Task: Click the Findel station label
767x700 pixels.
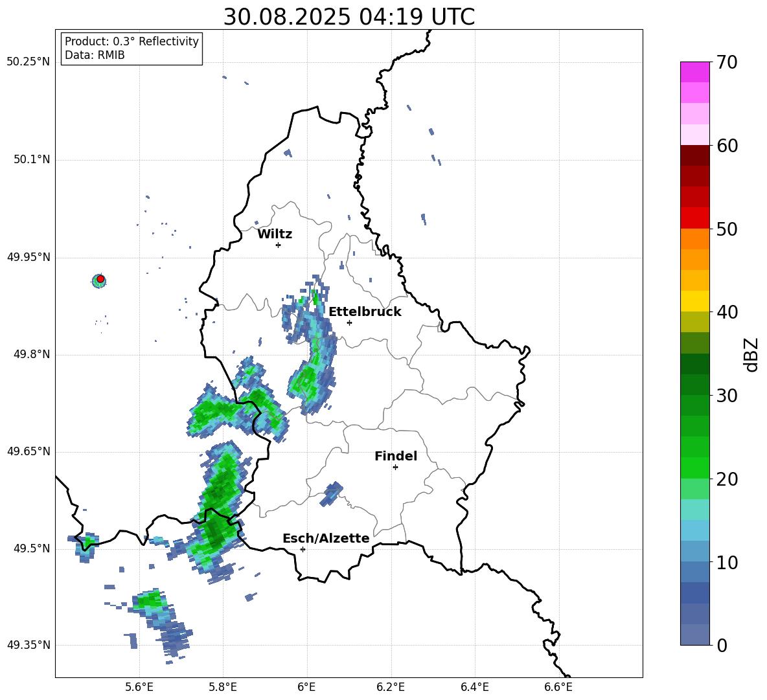Action: pos(396,456)
